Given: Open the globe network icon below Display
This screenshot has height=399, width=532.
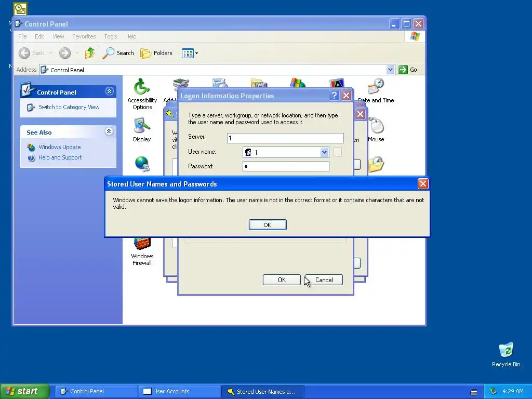Looking at the screenshot, I should pyautogui.click(x=142, y=164).
